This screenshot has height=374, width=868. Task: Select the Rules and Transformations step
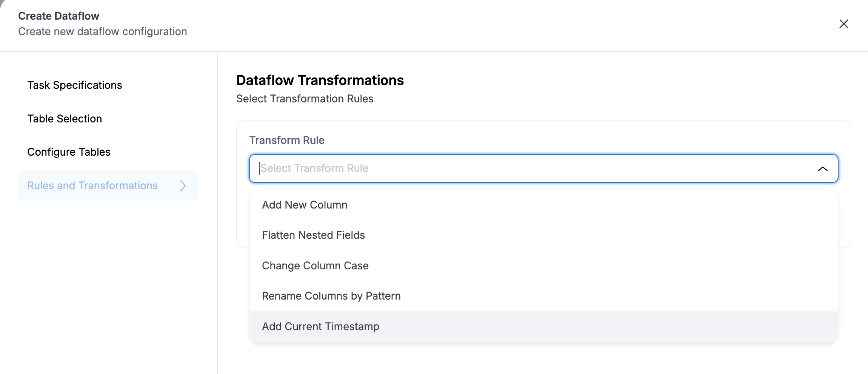point(93,185)
